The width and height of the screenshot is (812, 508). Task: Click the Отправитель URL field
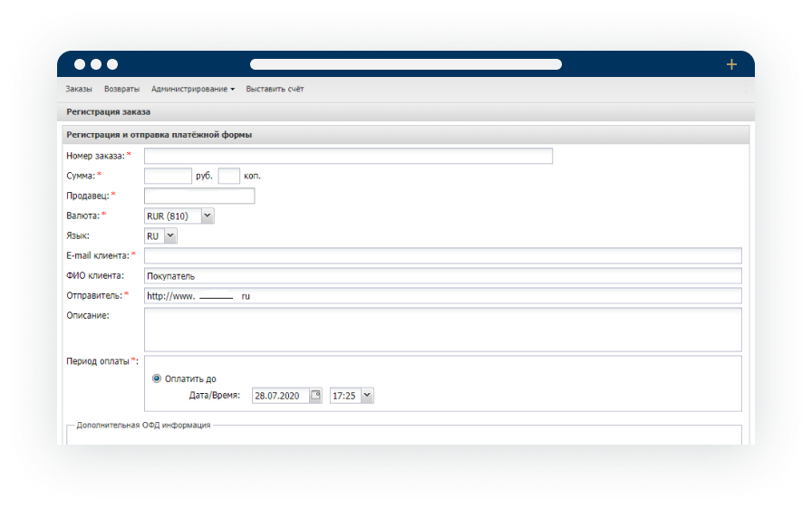click(442, 296)
